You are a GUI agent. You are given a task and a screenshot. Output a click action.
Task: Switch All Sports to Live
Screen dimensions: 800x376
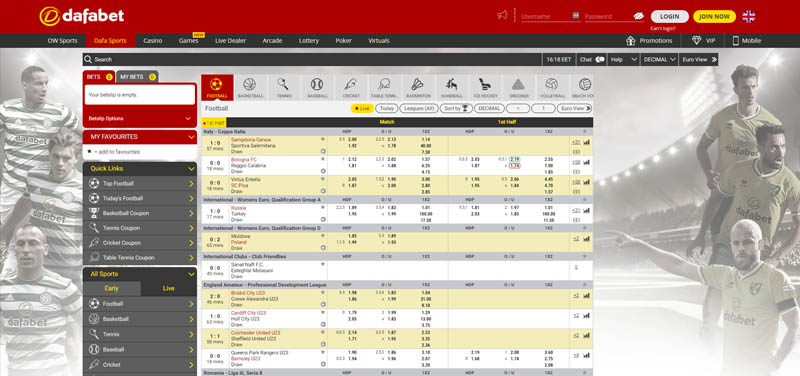(168, 289)
